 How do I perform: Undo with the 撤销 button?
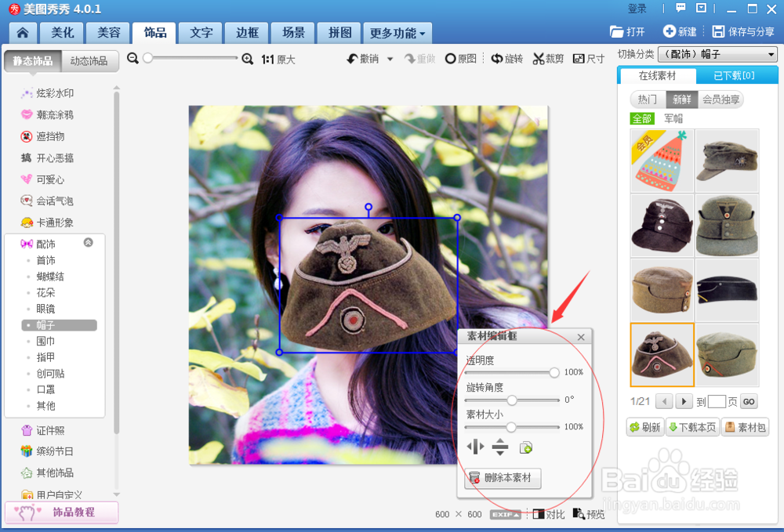[363, 59]
